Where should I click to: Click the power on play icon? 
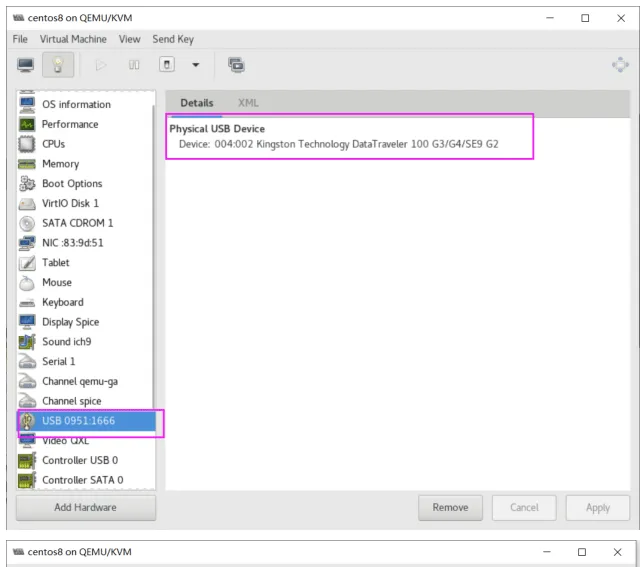(x=101, y=65)
